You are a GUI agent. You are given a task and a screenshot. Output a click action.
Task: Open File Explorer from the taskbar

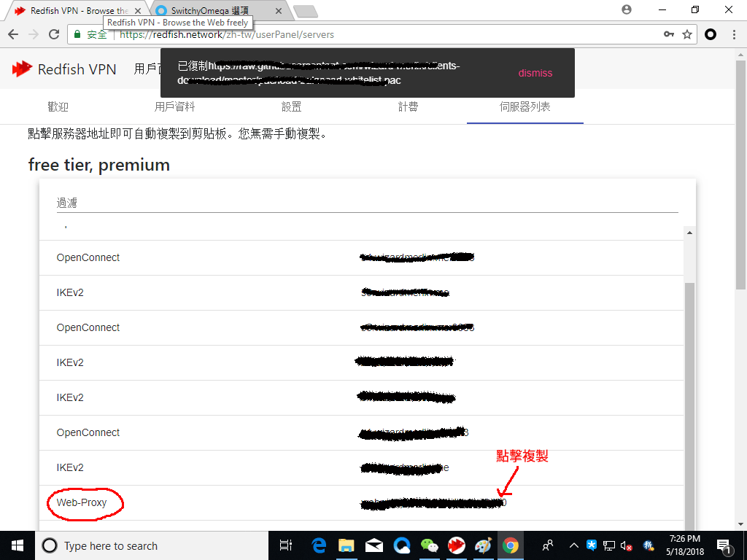[347, 545]
